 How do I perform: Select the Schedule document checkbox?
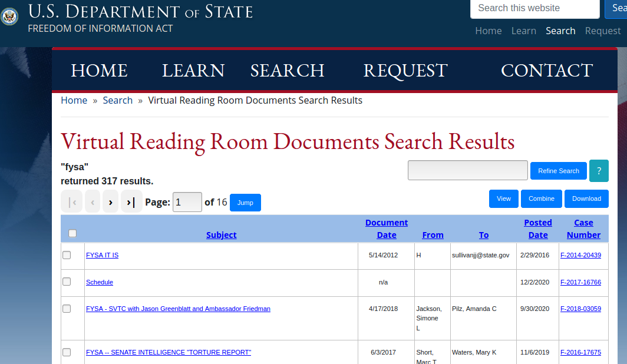pyautogui.click(x=67, y=282)
